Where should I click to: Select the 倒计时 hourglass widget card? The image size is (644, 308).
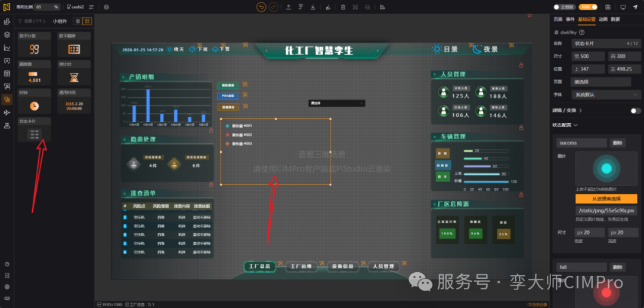tap(74, 73)
